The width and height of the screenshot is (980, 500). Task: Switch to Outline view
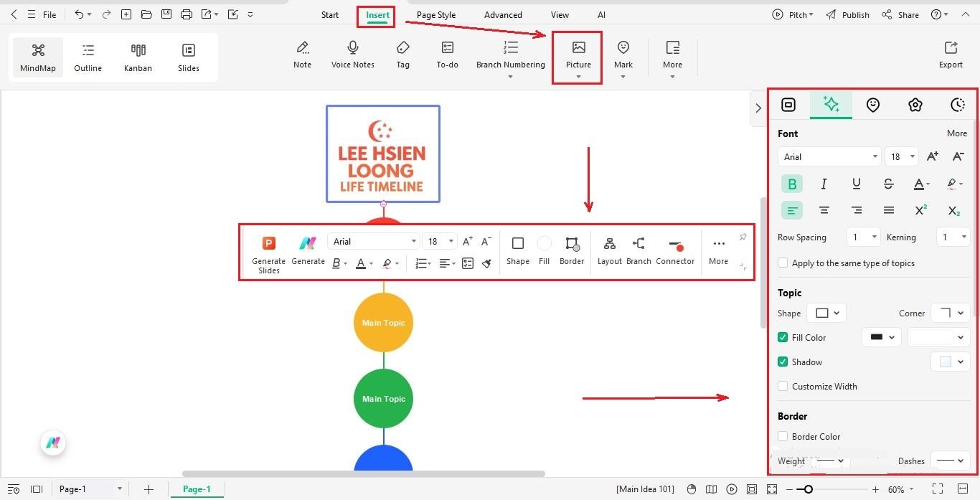coord(88,57)
